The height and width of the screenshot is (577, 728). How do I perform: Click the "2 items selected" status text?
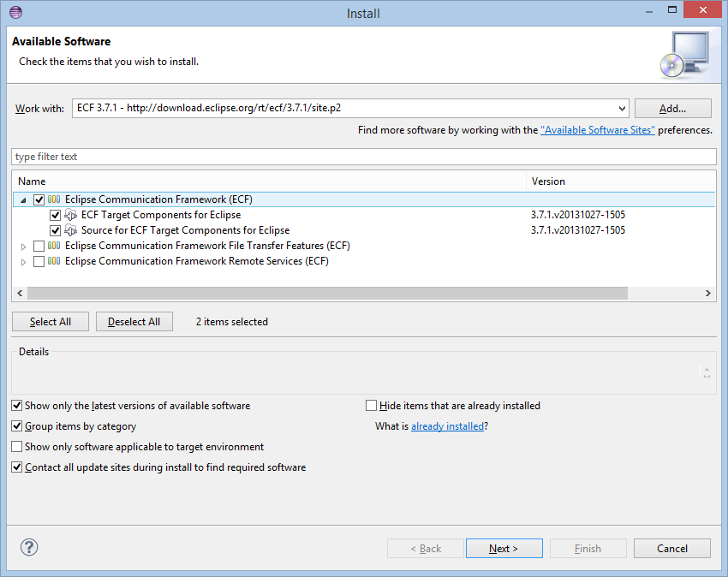coord(232,322)
